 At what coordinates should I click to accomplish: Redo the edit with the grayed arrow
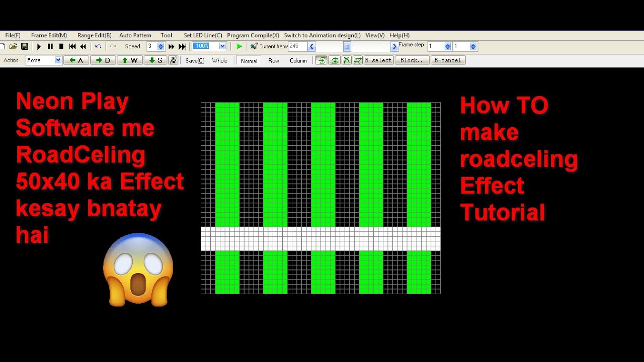pyautogui.click(x=113, y=46)
